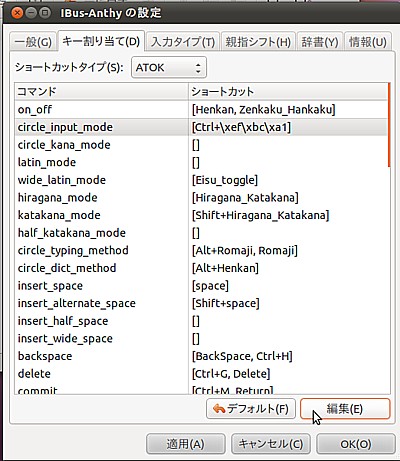Click the [Ctrl+G, Delete] shortcut cell

[288, 374]
